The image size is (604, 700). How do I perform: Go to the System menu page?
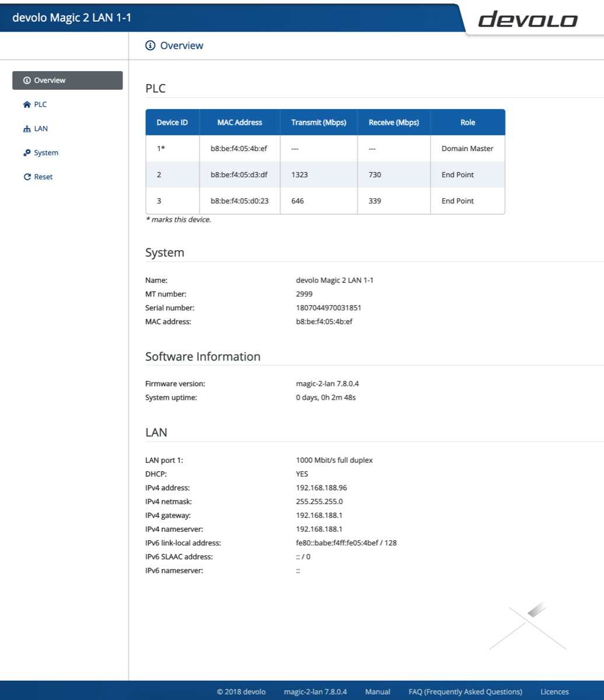(46, 153)
